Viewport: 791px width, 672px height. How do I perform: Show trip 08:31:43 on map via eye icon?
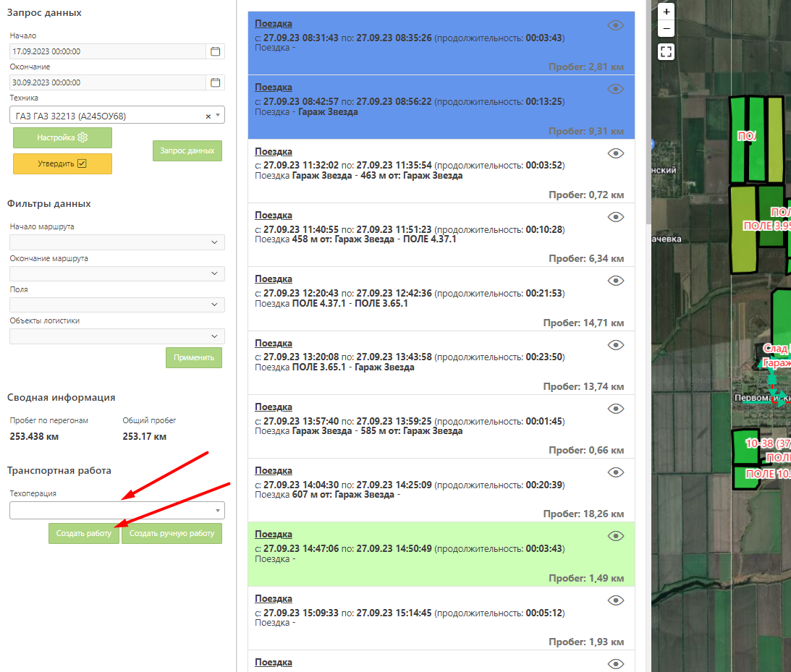(x=615, y=25)
